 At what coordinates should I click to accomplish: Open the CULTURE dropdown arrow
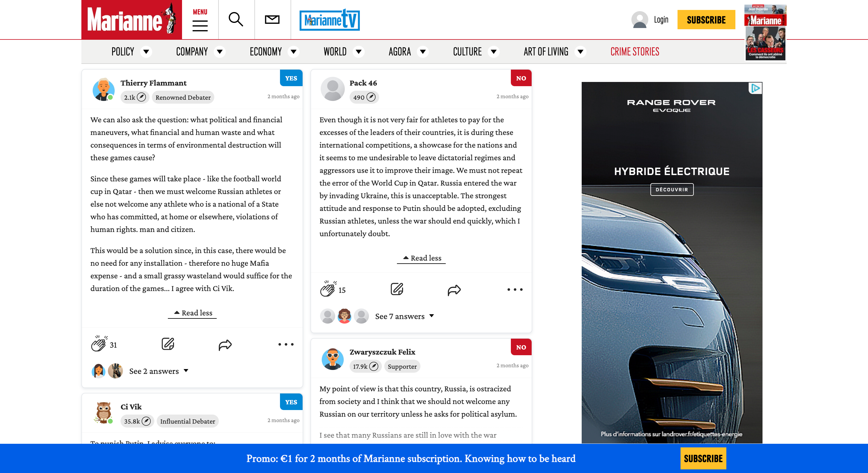point(494,52)
